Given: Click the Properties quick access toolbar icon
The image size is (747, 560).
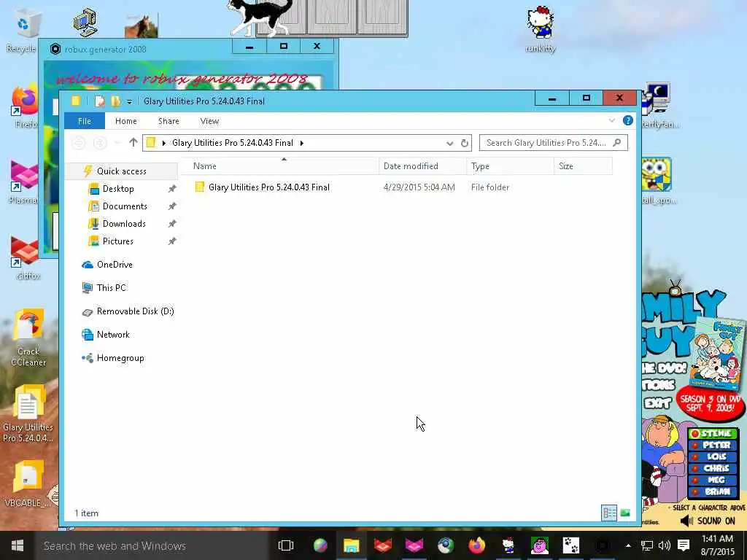Looking at the screenshot, I should pyautogui.click(x=99, y=101).
